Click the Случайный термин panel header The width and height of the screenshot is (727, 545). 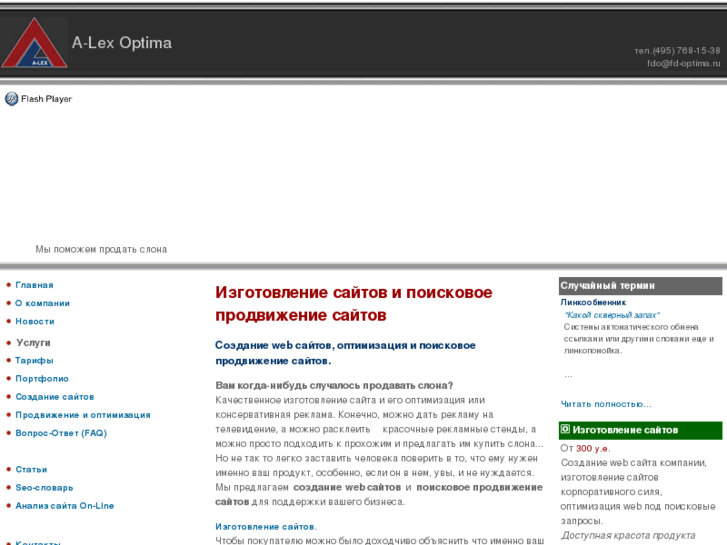(x=640, y=286)
